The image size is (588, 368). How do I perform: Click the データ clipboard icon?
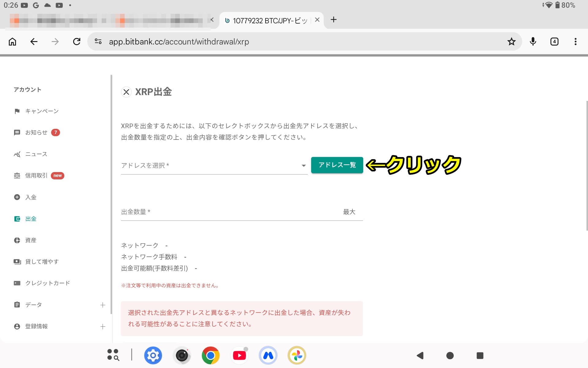(17, 305)
